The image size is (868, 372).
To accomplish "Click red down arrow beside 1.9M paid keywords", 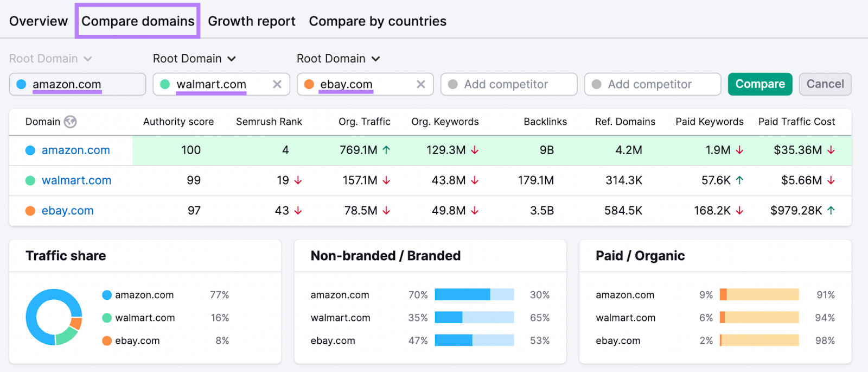I will (x=739, y=150).
